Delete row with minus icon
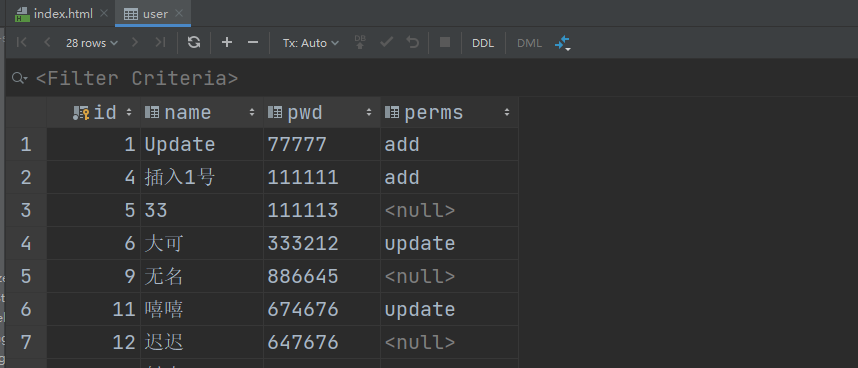858x368 pixels. click(253, 43)
